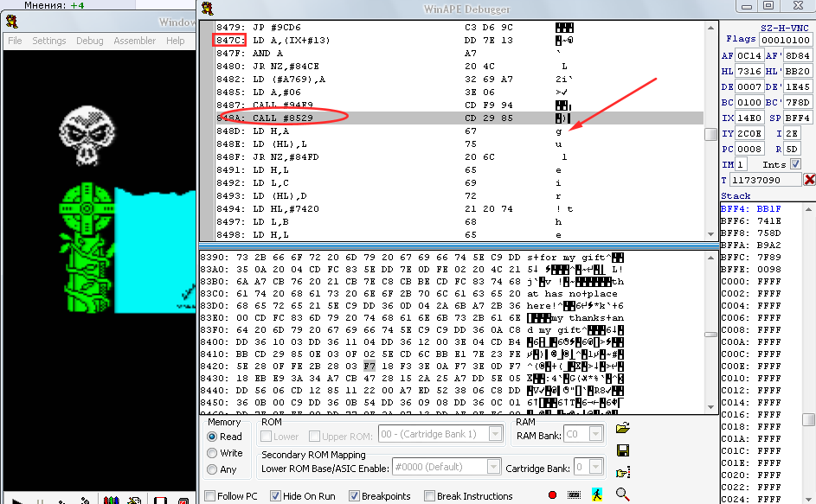The image size is (816, 504).
Task: Click the WinAPE emulator window title icon
Action: (11, 22)
